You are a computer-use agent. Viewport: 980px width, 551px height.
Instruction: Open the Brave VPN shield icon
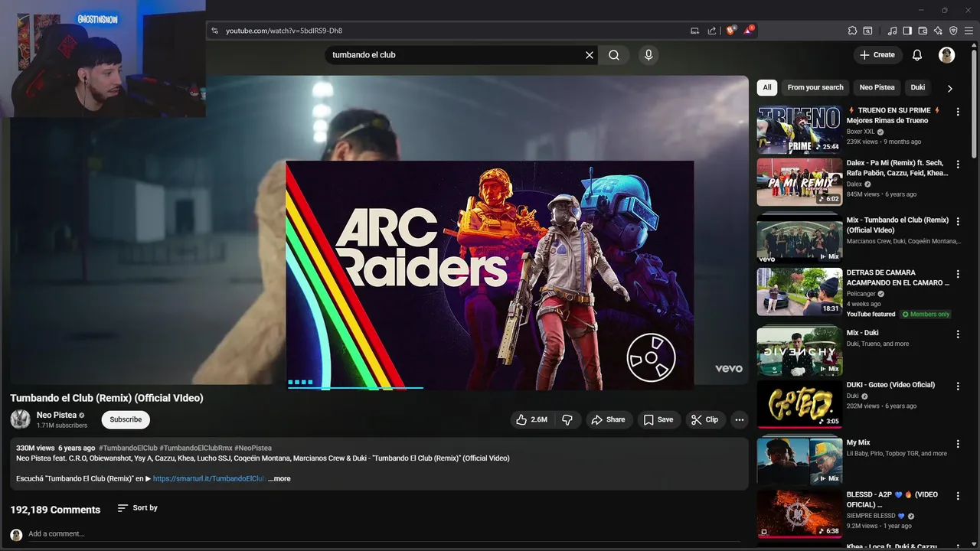pyautogui.click(x=953, y=31)
